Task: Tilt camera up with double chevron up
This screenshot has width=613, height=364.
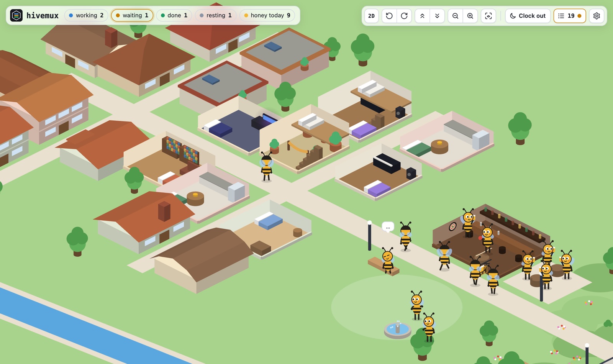Action: pos(422,16)
